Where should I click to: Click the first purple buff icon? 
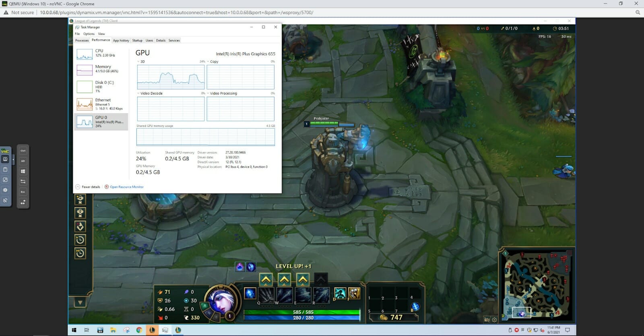240,267
